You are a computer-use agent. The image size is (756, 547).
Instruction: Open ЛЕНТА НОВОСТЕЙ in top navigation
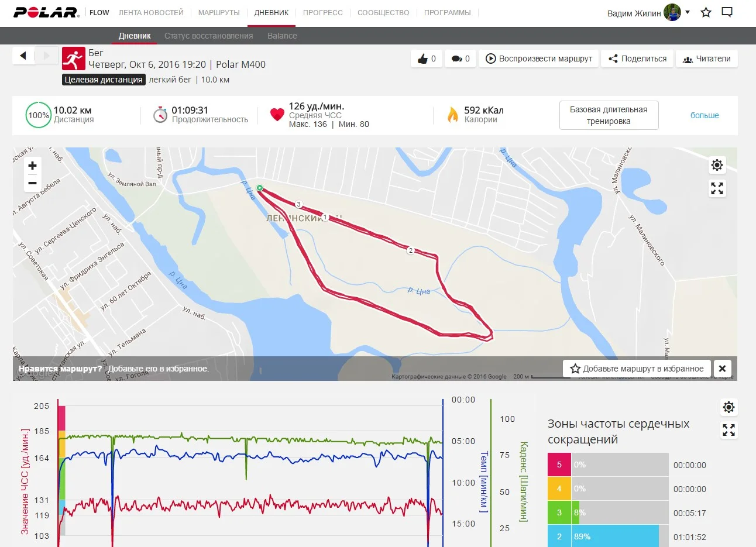point(151,12)
